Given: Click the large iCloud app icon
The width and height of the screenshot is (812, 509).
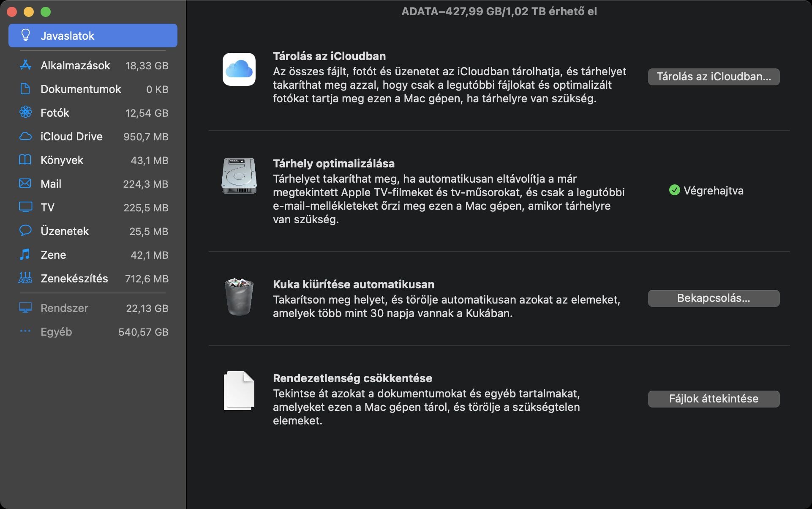Looking at the screenshot, I should 239,69.
